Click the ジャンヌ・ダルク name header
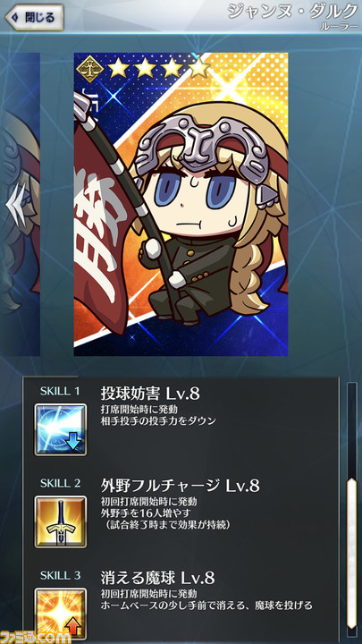The height and width of the screenshot is (644, 362). pos(292,12)
